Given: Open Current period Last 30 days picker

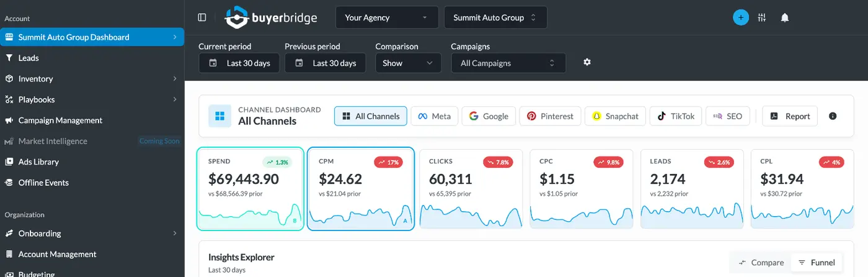Looking at the screenshot, I should [239, 63].
